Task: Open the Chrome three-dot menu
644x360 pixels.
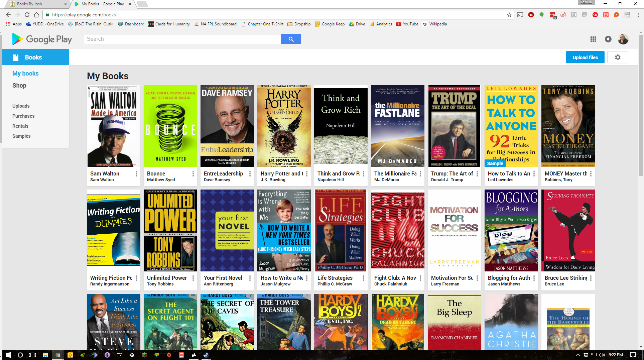Action: click(638, 15)
